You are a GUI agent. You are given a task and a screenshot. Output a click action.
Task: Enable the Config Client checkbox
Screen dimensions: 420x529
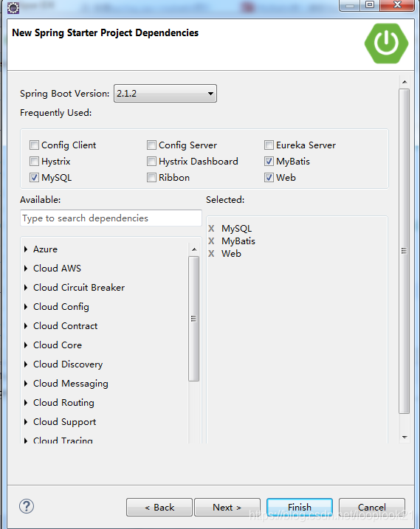[x=34, y=145]
